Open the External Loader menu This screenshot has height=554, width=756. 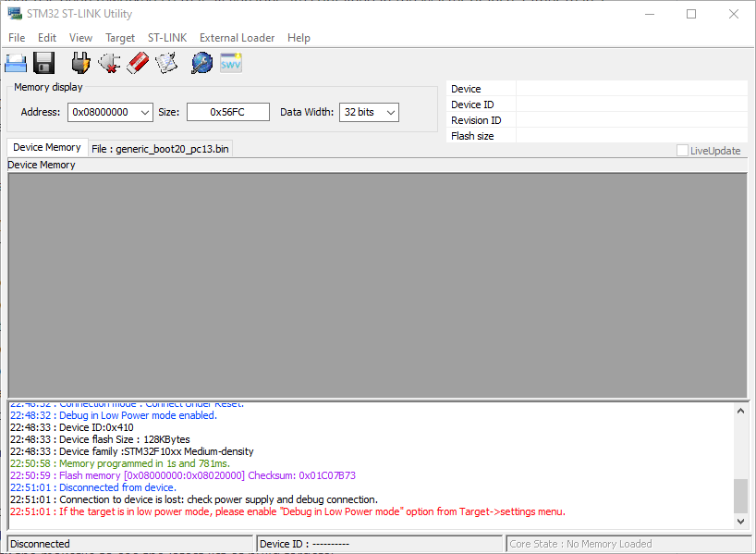coord(238,38)
